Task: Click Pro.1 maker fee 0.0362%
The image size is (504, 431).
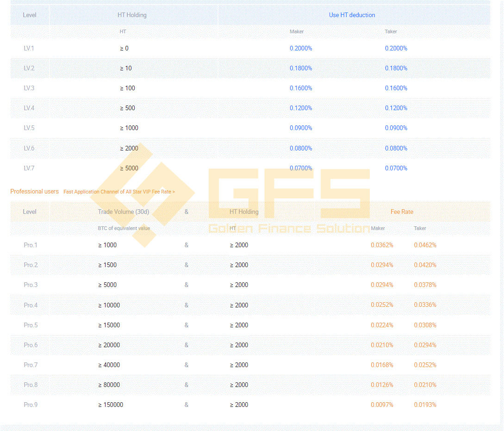Action: point(382,245)
